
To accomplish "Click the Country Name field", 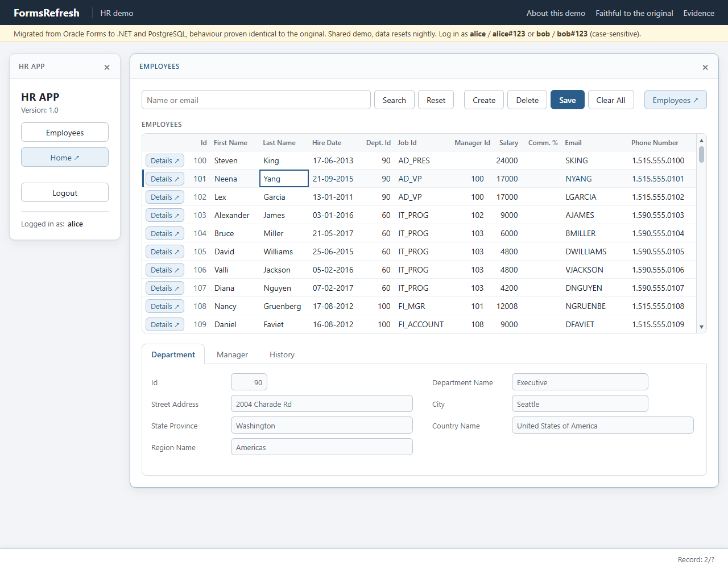I will point(603,425).
